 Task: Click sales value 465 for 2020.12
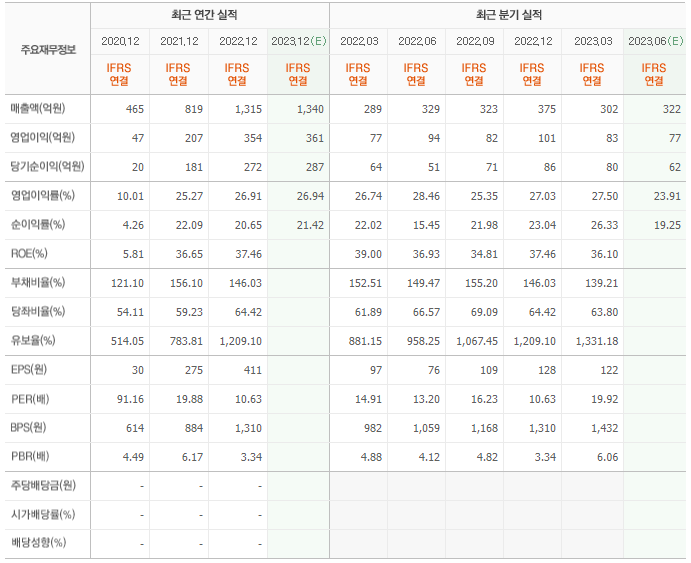point(135,109)
